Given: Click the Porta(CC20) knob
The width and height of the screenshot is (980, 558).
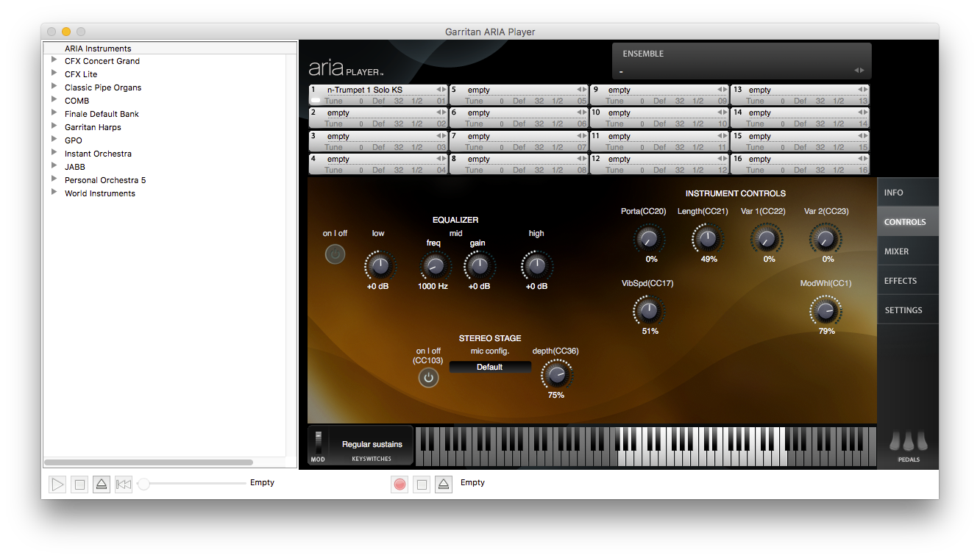Looking at the screenshot, I should coord(648,239).
